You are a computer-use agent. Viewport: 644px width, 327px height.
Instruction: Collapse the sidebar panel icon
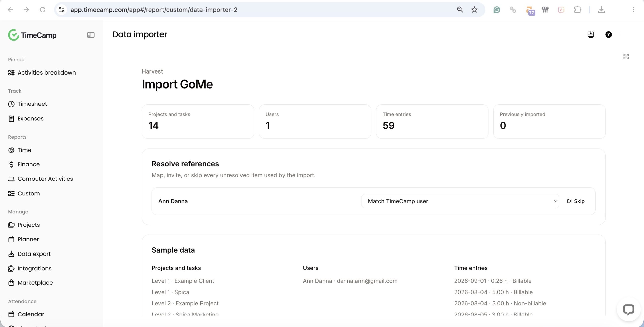point(91,35)
